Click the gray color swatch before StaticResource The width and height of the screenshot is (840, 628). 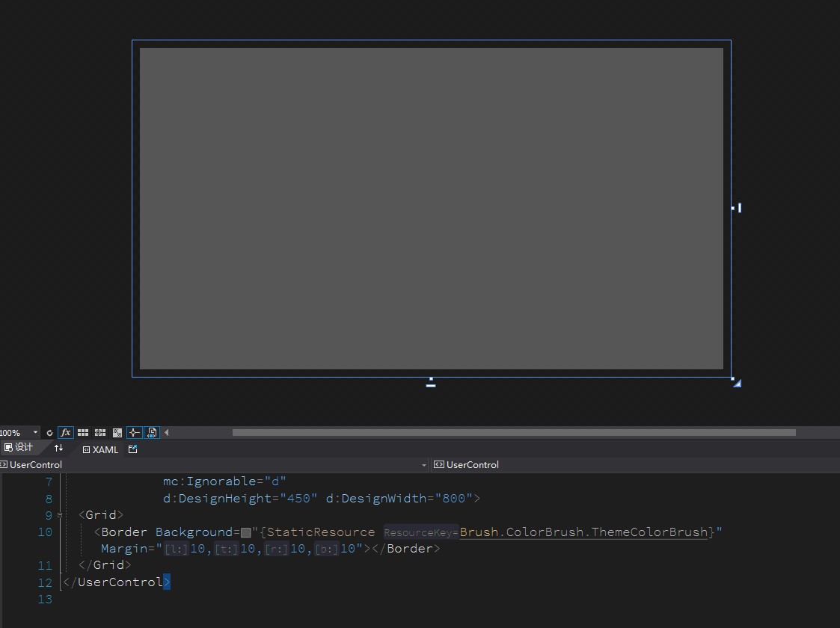pos(246,533)
